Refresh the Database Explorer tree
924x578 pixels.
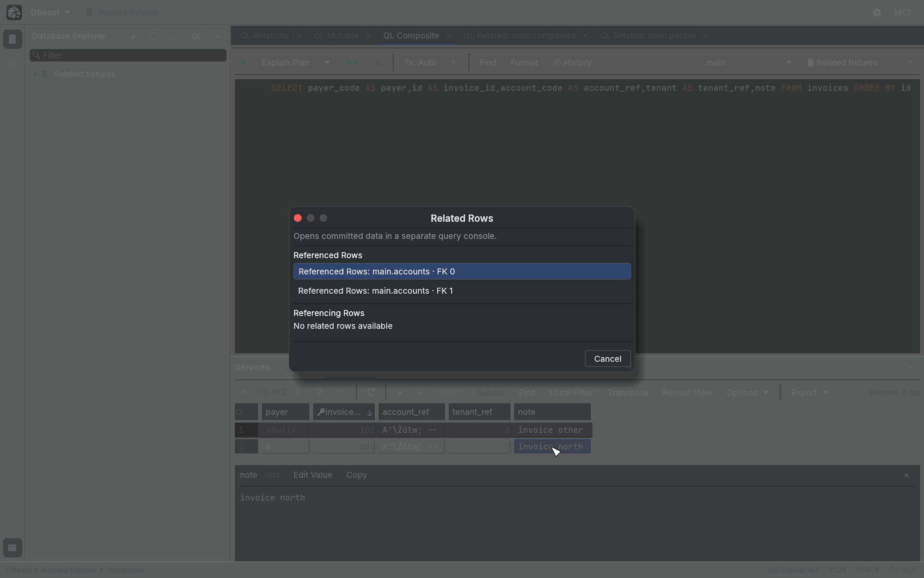tap(154, 37)
